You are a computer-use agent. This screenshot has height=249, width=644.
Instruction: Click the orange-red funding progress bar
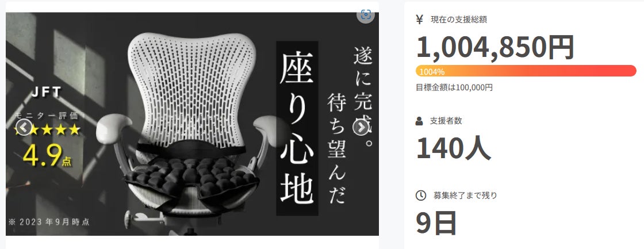(526, 71)
